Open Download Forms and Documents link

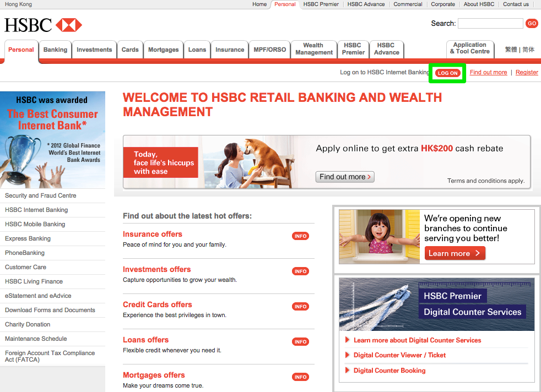point(50,310)
